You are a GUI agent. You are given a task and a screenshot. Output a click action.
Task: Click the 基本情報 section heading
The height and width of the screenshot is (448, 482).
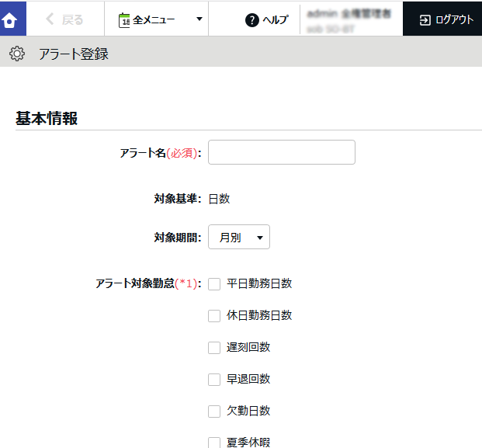click(x=47, y=119)
